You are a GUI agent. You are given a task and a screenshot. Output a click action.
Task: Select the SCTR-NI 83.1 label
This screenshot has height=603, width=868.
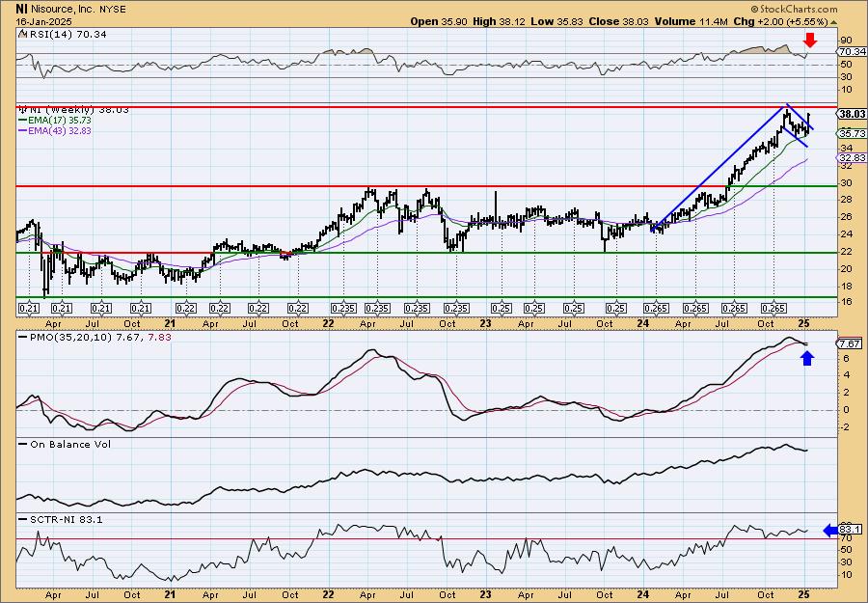pos(67,519)
